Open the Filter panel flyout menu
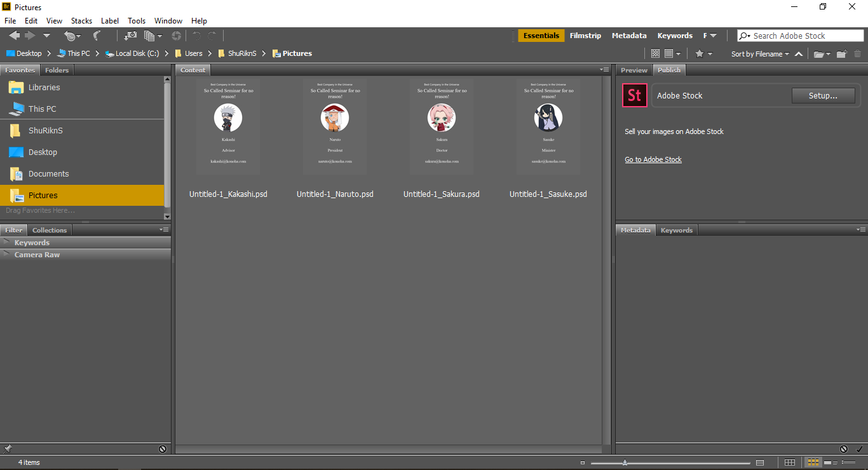Image resolution: width=868 pixels, height=470 pixels. tap(164, 230)
